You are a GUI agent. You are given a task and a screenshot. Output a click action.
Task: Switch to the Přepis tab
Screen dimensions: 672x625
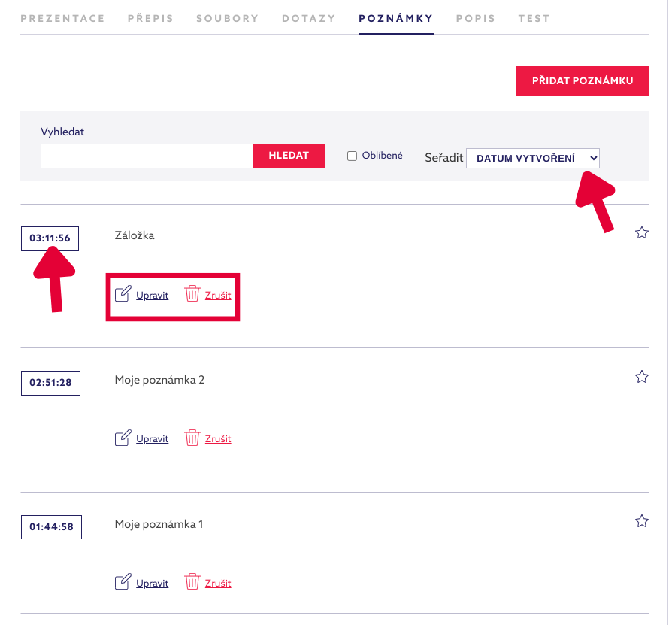coord(150,19)
